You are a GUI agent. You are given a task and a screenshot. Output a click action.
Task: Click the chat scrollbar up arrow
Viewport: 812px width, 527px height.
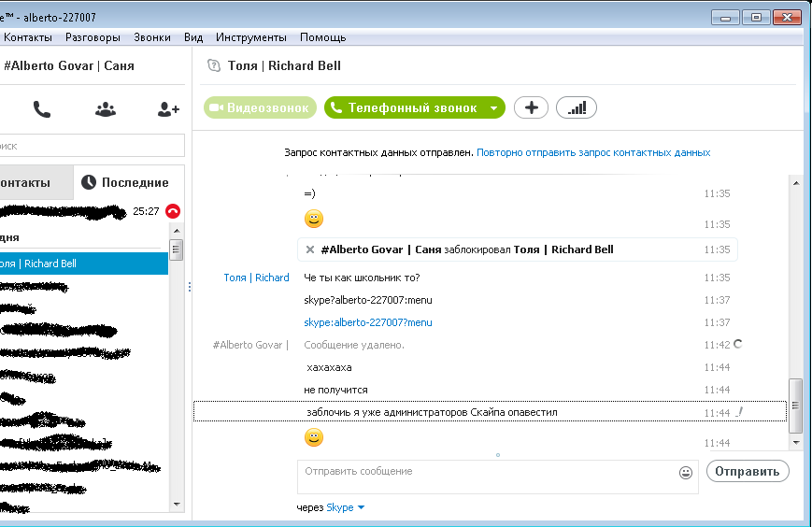tap(796, 183)
